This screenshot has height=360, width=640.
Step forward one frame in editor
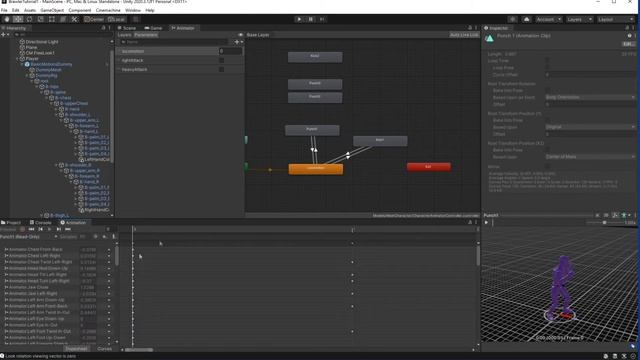click(x=322, y=19)
